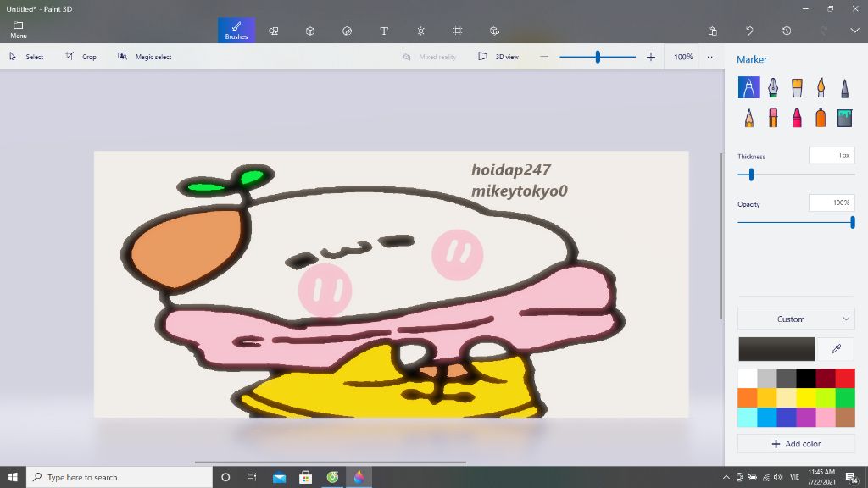Screen dimensions: 868x488
Task: Click the horizontal canvas scrollbar
Action: (x=330, y=462)
